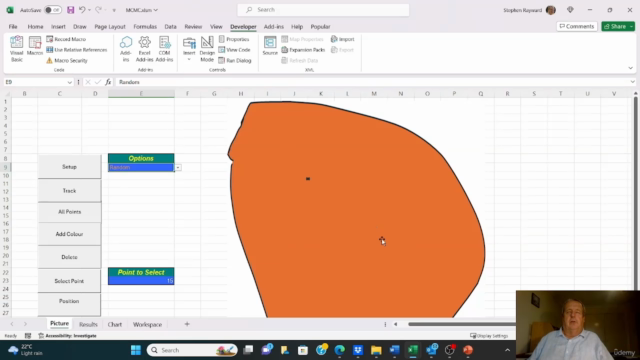Start Record Macro
This screenshot has height=360, width=640.
click(x=66, y=39)
